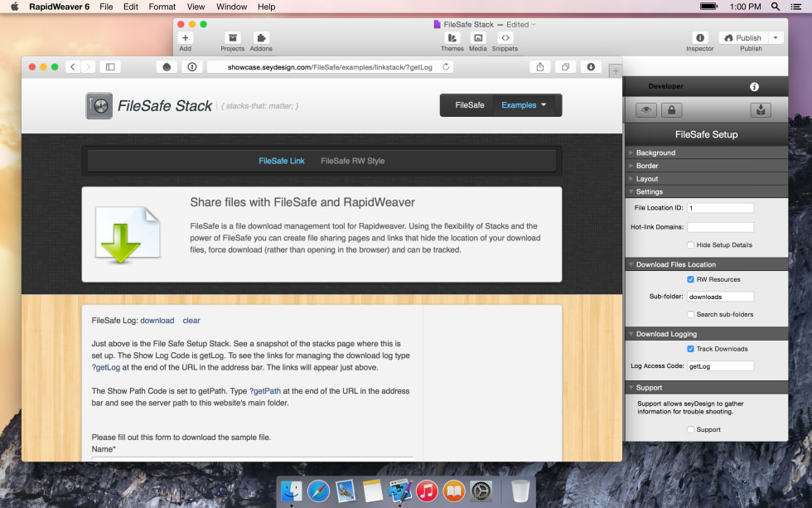The image size is (812, 508).
Task: Open the Publish dropdown arrow
Action: pos(776,38)
